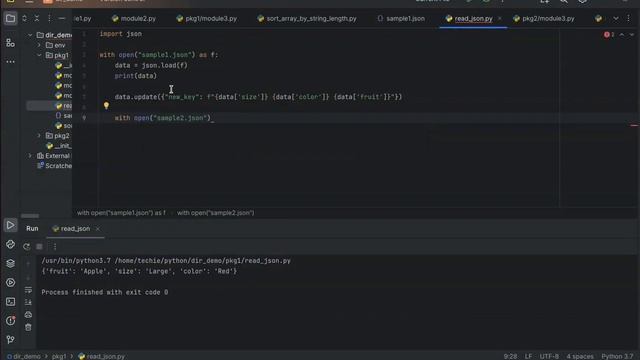Click the Stop button in Run toolbar

(x=39, y=247)
